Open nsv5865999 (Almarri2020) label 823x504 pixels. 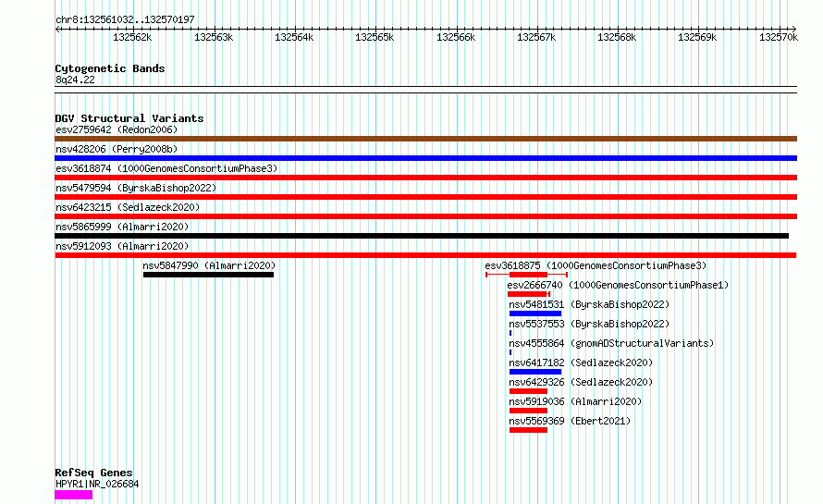click(122, 227)
